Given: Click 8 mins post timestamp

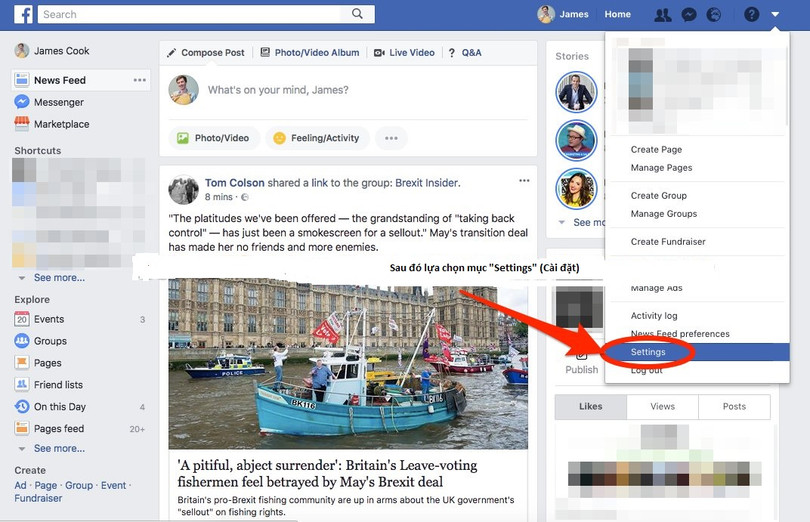Looking at the screenshot, I should click(x=219, y=197).
